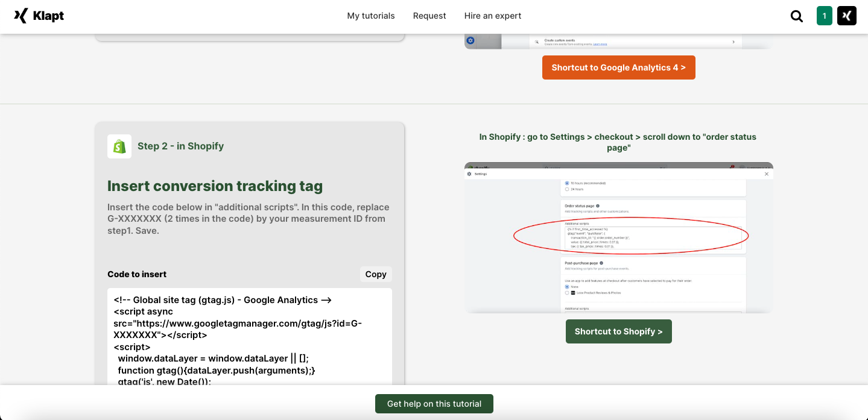
Task: Open the Google Analytics screenshot thumbnail at top
Action: click(619, 41)
